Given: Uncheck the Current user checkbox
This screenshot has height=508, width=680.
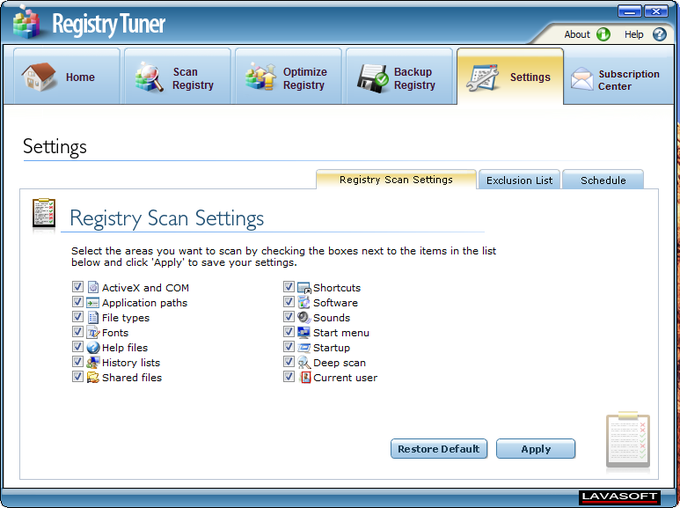Looking at the screenshot, I should point(289,377).
